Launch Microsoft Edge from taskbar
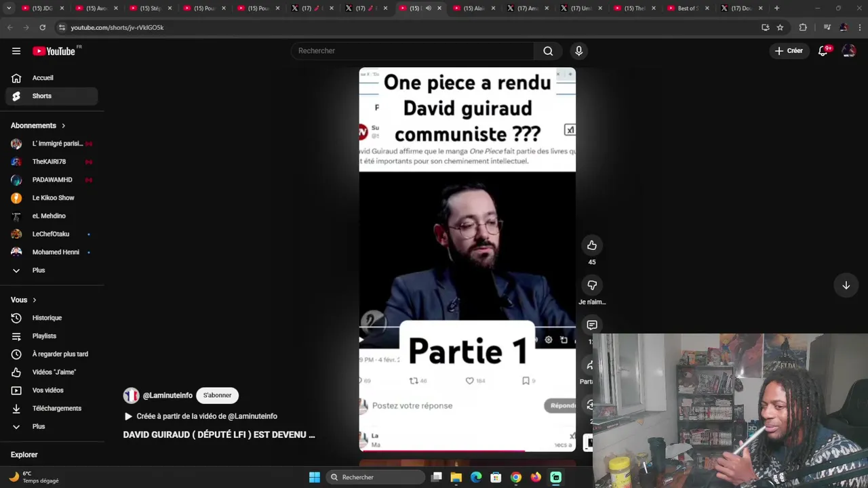Image resolution: width=868 pixels, height=488 pixels. click(x=476, y=477)
